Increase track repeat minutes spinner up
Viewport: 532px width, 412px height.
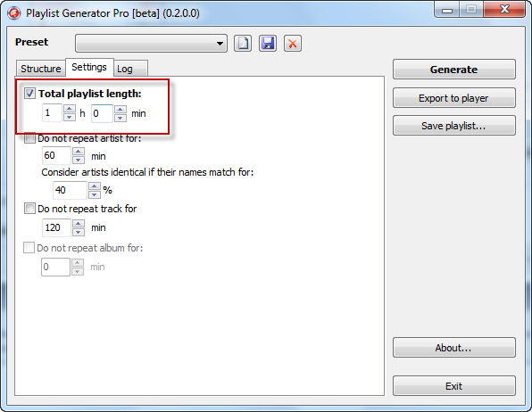(x=79, y=224)
